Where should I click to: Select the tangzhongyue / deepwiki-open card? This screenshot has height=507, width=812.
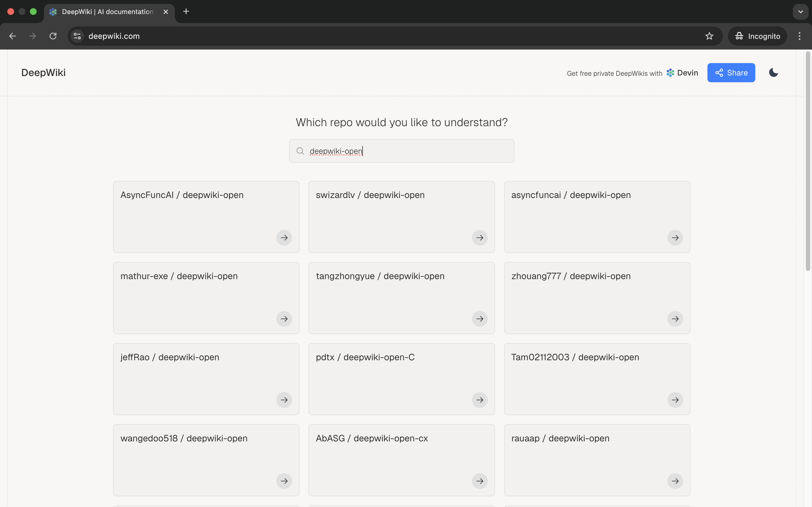pyautogui.click(x=401, y=298)
